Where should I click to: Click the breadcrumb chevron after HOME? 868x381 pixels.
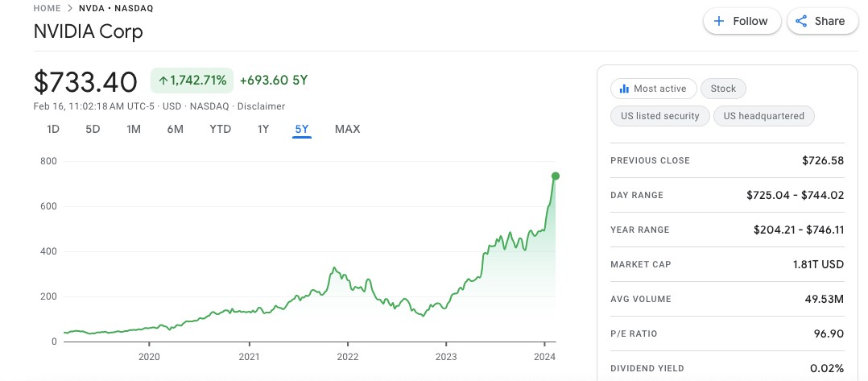pos(70,8)
